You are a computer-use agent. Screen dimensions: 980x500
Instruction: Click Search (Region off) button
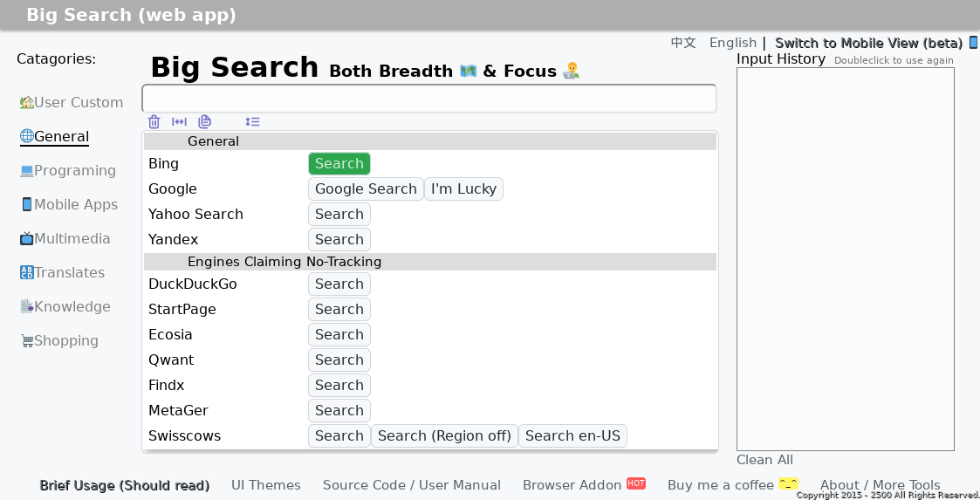click(x=444, y=435)
